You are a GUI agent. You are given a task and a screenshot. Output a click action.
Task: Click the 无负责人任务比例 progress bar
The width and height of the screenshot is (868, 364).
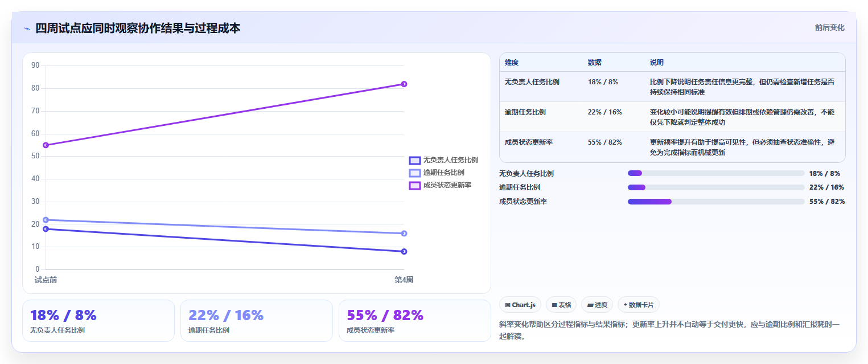(716, 173)
